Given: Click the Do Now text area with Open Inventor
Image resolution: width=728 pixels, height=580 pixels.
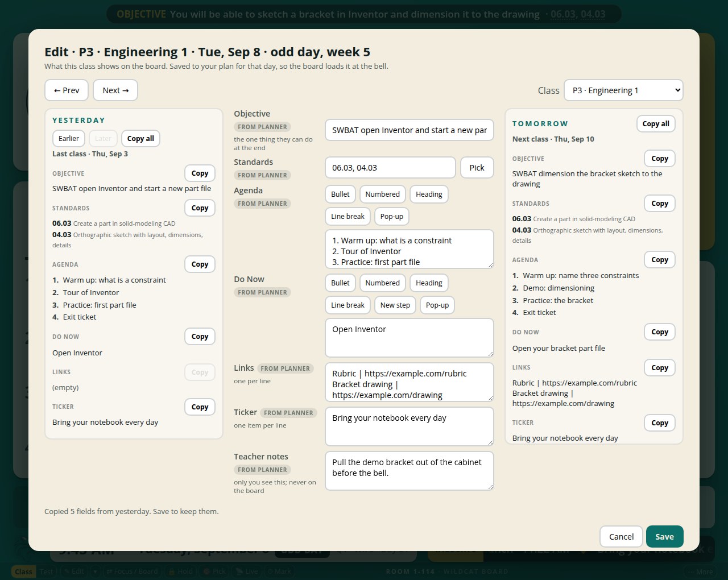Looking at the screenshot, I should 409,338.
